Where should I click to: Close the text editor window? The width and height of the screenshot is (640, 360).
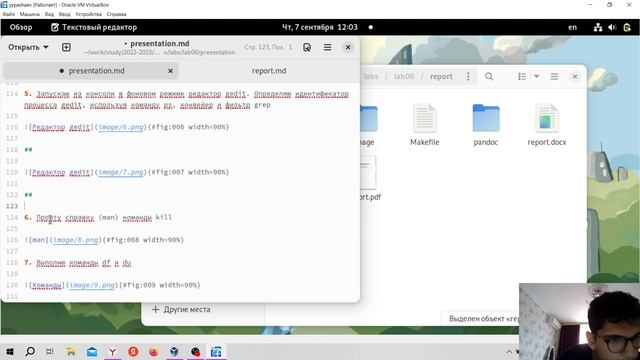[x=348, y=47]
